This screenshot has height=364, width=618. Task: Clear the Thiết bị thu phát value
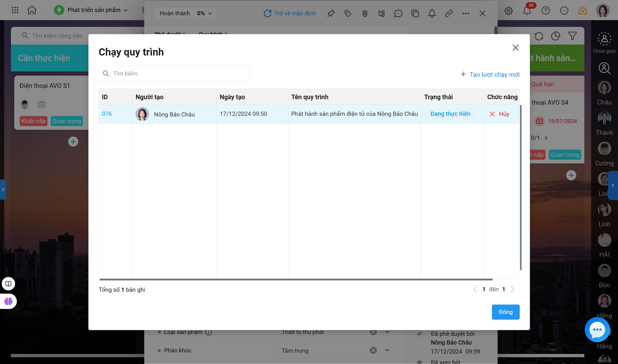(373, 332)
